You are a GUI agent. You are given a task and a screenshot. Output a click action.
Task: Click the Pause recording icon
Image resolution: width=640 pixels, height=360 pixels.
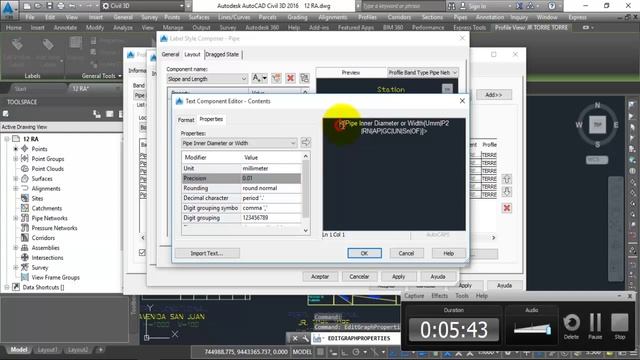(x=595, y=323)
